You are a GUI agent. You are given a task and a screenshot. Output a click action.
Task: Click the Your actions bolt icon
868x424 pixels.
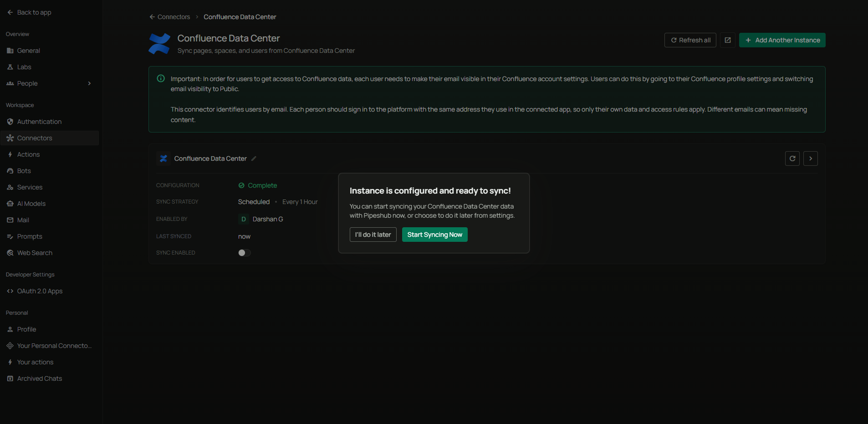(10, 362)
